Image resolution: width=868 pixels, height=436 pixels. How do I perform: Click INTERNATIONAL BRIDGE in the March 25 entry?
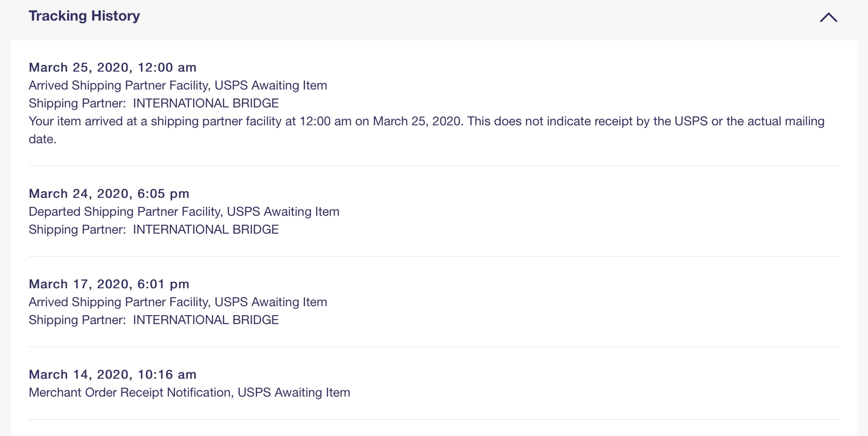[206, 103]
